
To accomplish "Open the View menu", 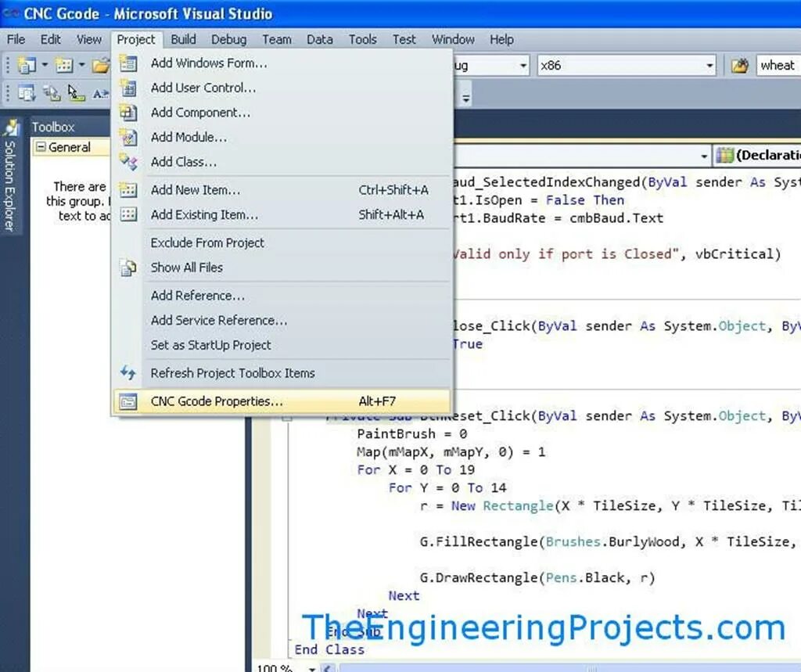I will 89,39.
